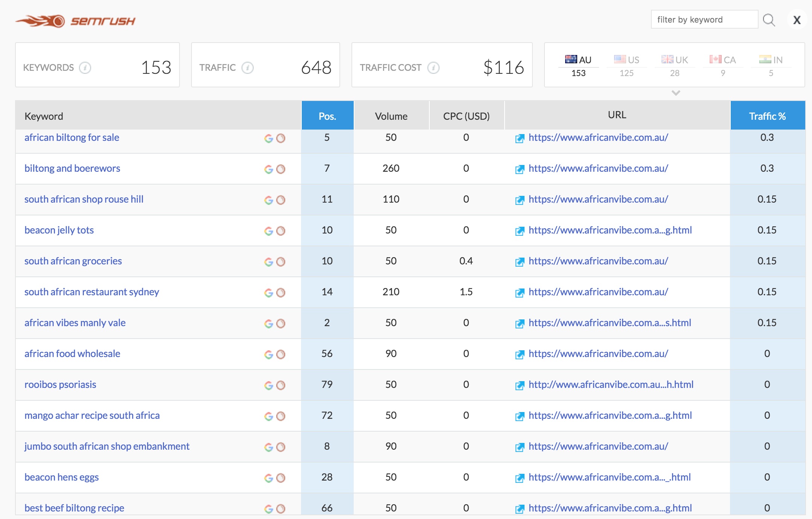Open URL for south african shop rouse hill

(x=598, y=199)
